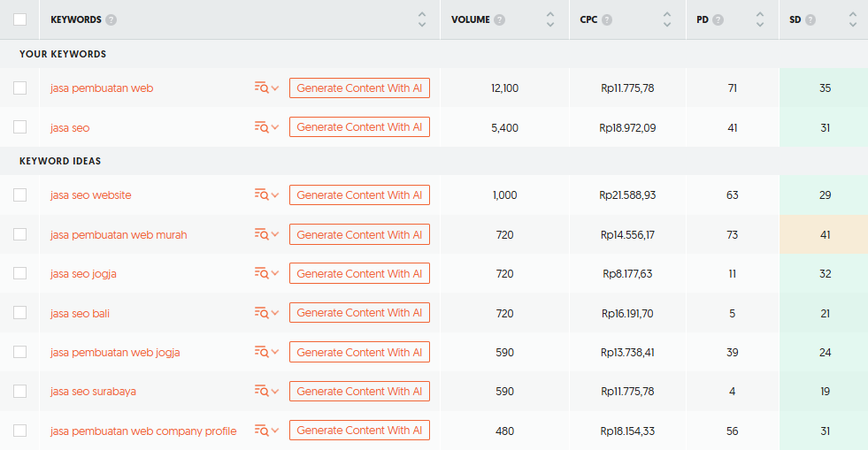Open jasa pembuatan web company profile keyword
This screenshot has height=450, width=868.
pos(143,431)
